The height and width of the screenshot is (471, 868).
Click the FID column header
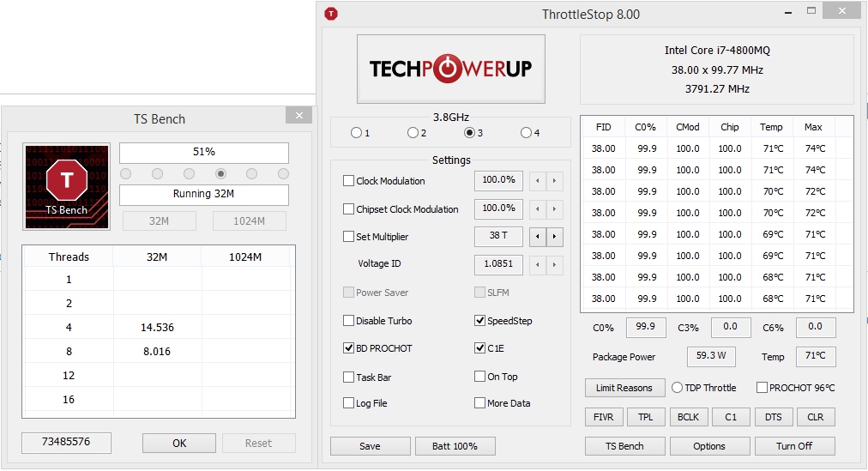[x=603, y=127]
